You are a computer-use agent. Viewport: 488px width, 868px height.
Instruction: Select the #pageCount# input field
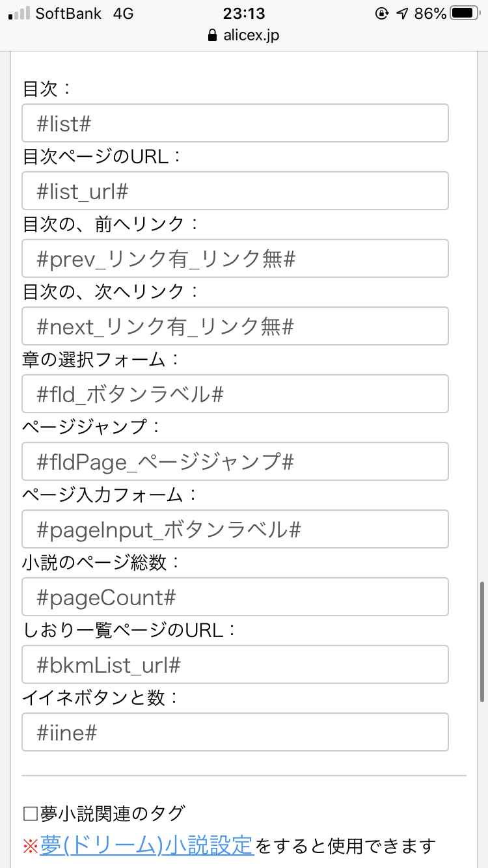[x=235, y=597]
